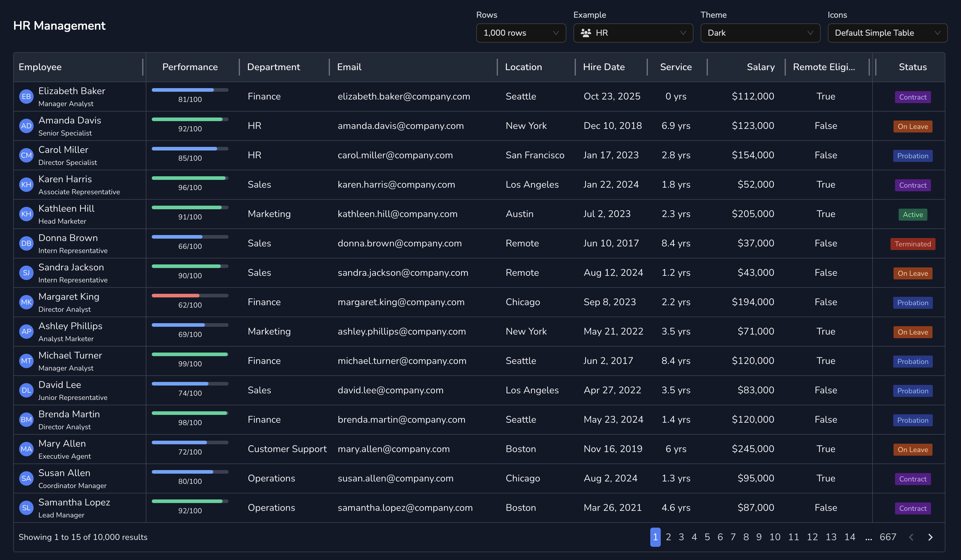Click Michael Turner's MT avatar
The image size is (961, 560).
(26, 361)
